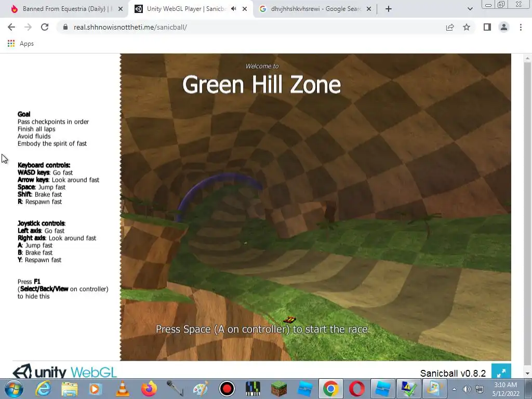Open Opera browser from taskbar
The width and height of the screenshot is (532, 399).
[x=356, y=389]
